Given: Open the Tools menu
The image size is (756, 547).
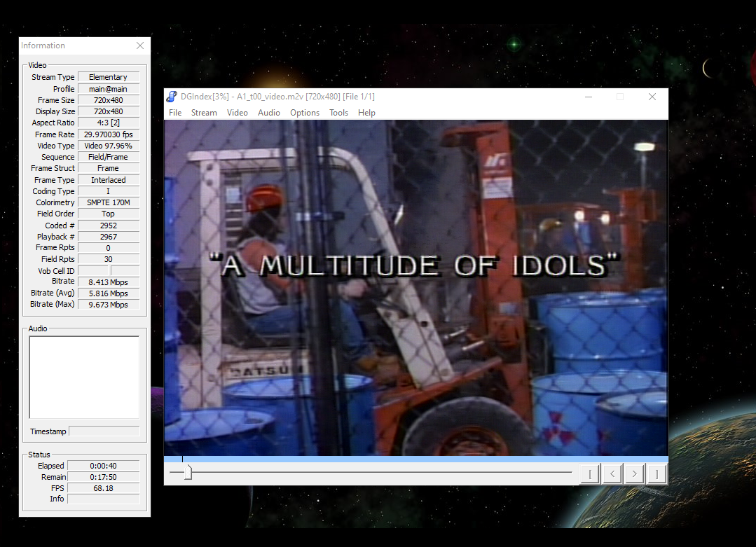Looking at the screenshot, I should pyautogui.click(x=338, y=112).
